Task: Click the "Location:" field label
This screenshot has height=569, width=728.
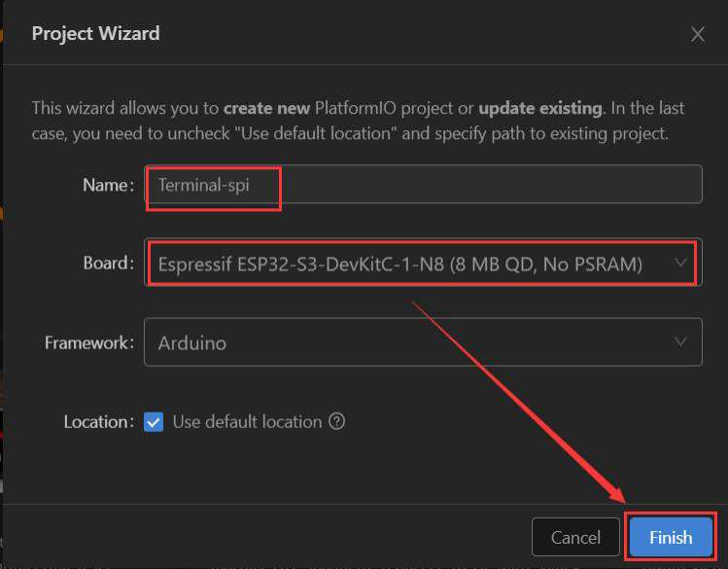Action: (98, 422)
